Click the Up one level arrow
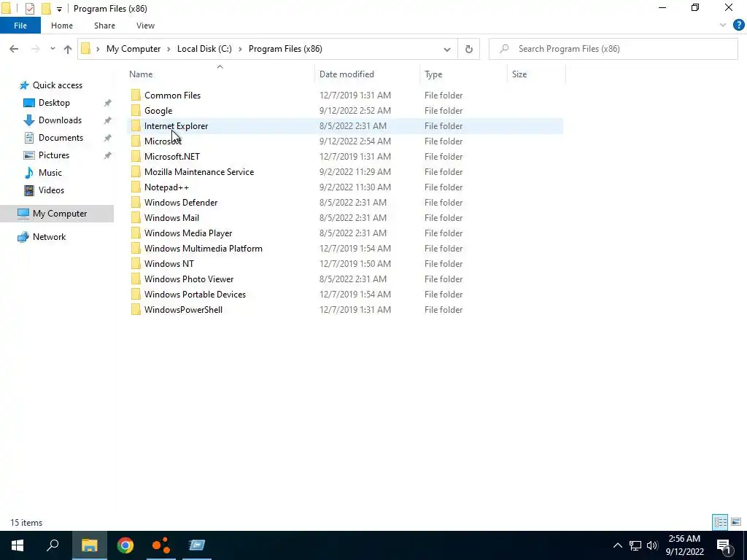Screen dimensions: 747x560 coord(68,49)
